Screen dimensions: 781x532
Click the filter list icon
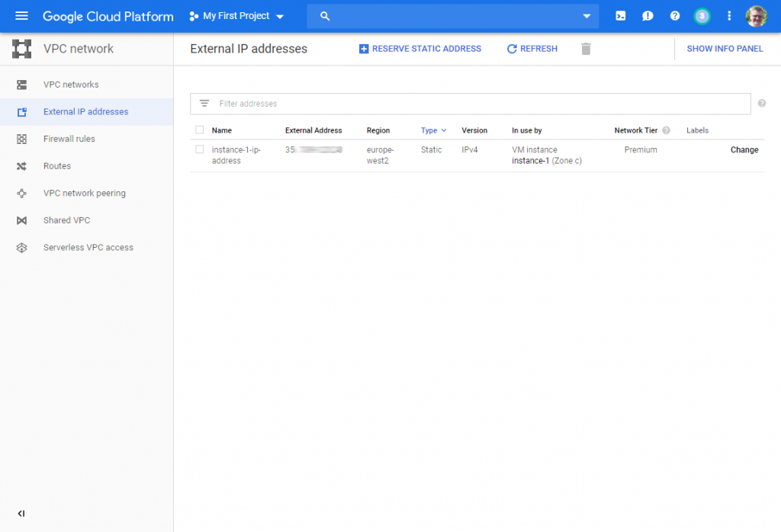pos(204,104)
